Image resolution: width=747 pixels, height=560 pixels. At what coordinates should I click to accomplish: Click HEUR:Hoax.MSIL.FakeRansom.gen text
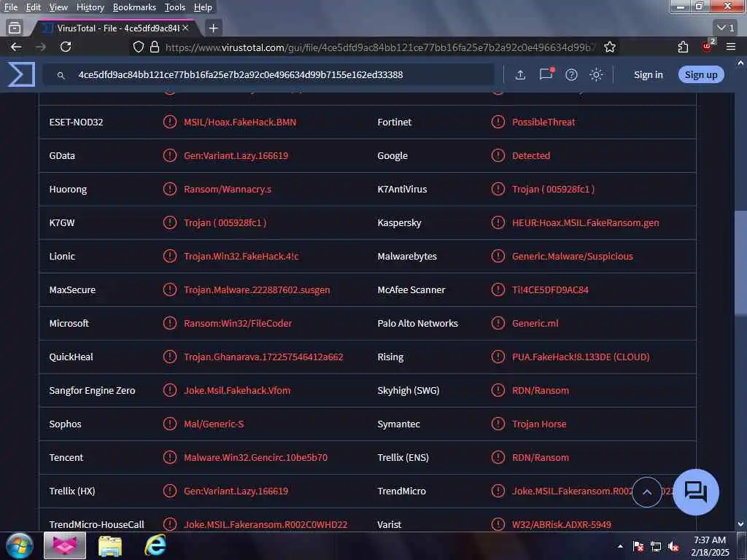click(586, 222)
